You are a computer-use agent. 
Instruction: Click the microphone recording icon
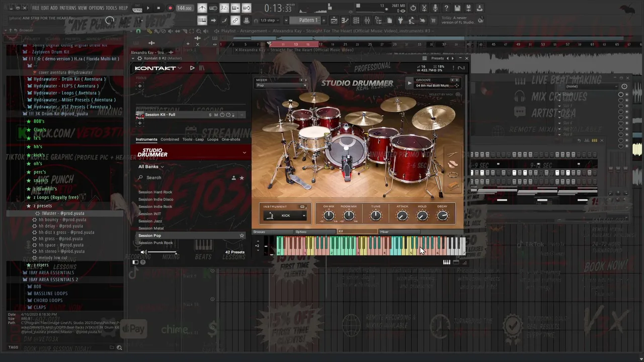point(435,8)
